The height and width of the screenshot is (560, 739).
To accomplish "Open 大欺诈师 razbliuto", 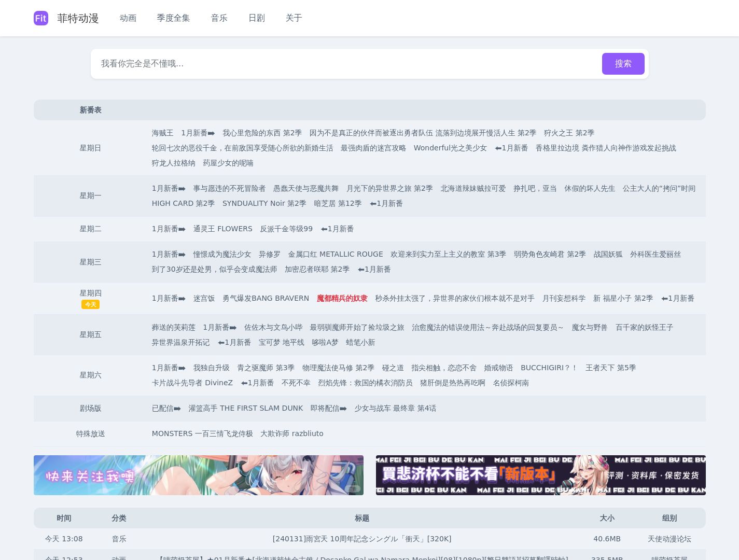I will click(x=291, y=434).
